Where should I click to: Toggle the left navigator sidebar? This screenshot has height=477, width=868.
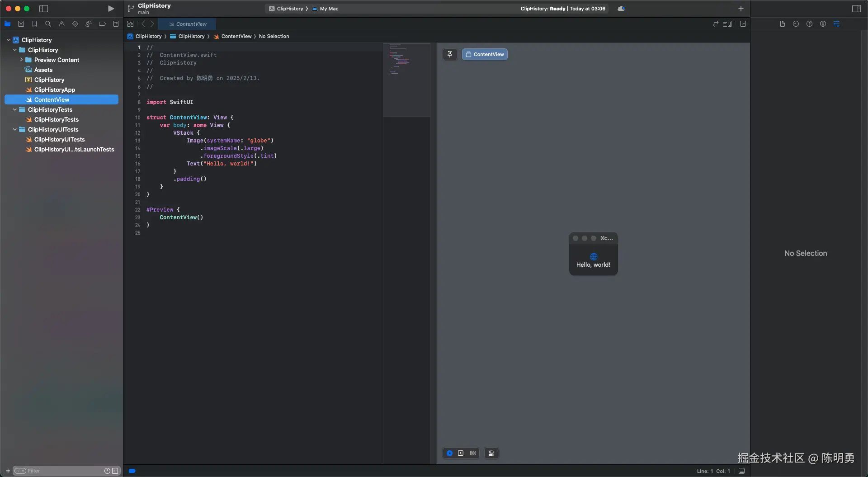[x=43, y=9]
